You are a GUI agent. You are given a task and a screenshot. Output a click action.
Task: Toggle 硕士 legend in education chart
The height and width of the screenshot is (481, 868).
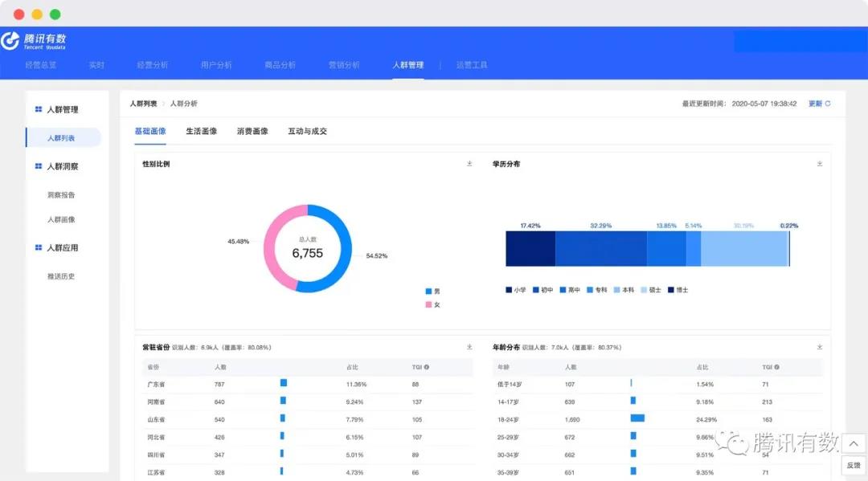[651, 290]
